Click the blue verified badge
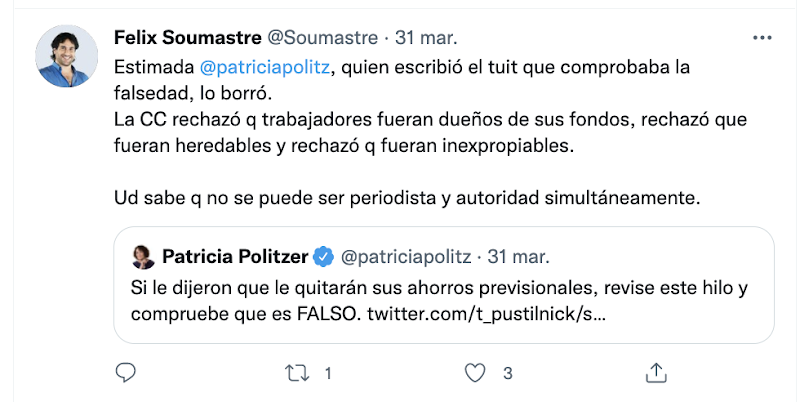 coord(322,257)
